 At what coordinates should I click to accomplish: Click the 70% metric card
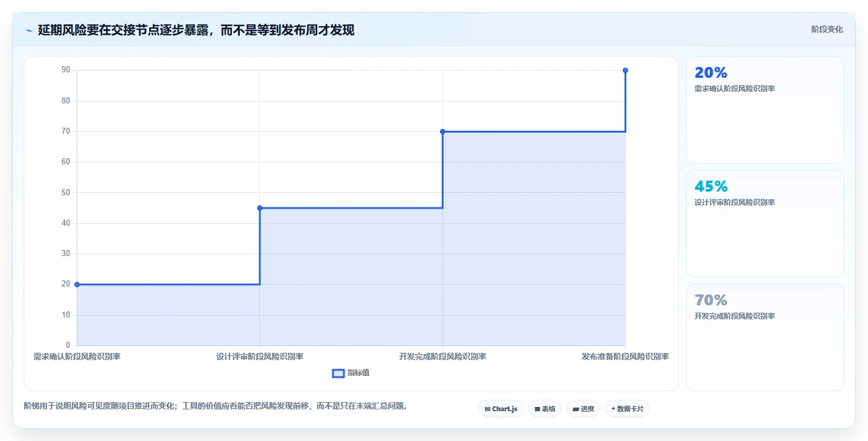(x=765, y=337)
